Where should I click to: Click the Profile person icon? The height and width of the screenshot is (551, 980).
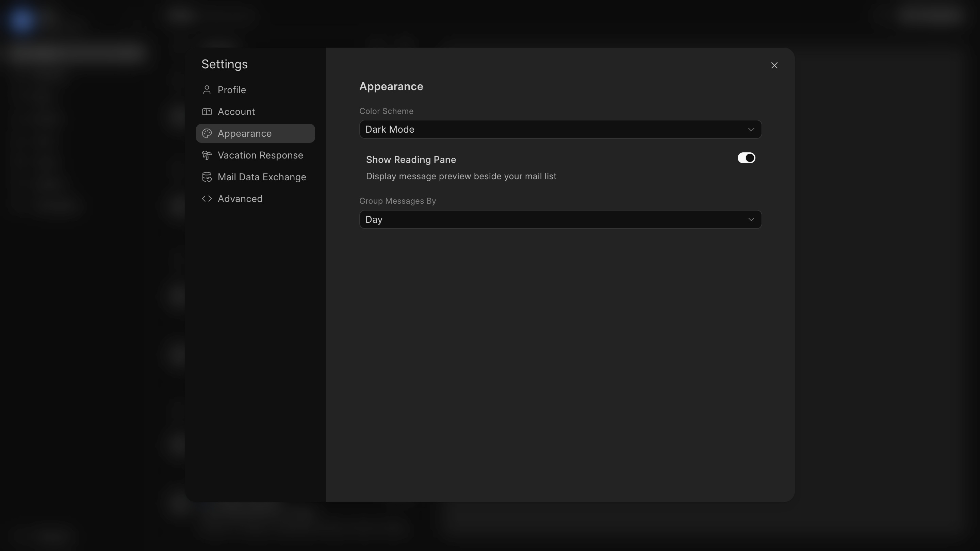point(207,90)
